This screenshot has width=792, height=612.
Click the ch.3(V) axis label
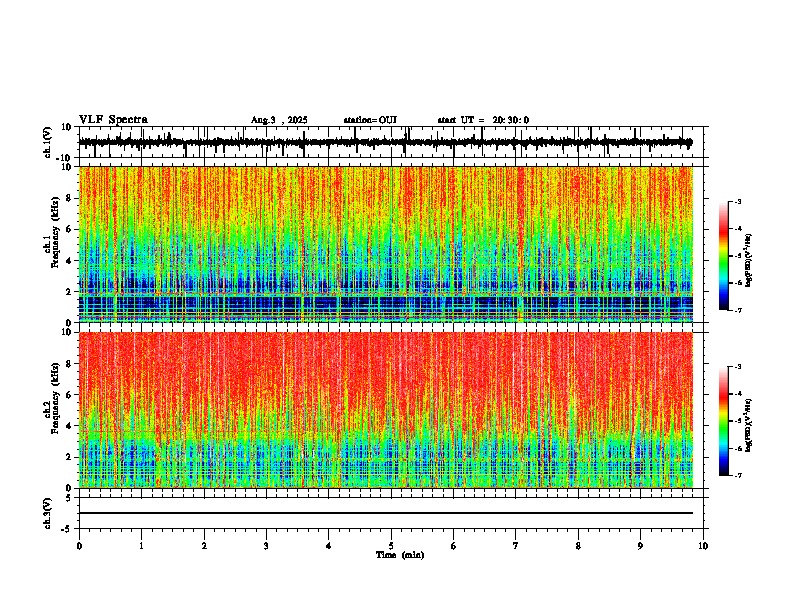pyautogui.click(x=47, y=513)
